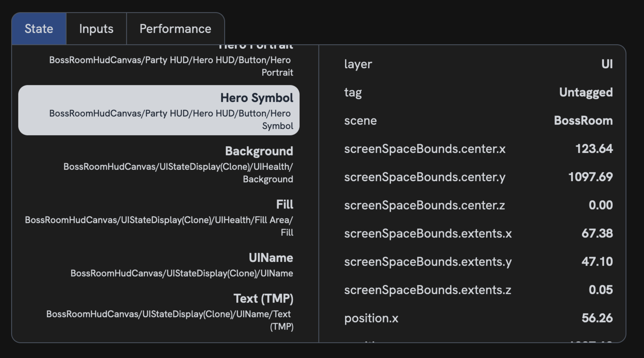
Task: Select the highlighted Hero Symbol entry
Action: [x=159, y=110]
